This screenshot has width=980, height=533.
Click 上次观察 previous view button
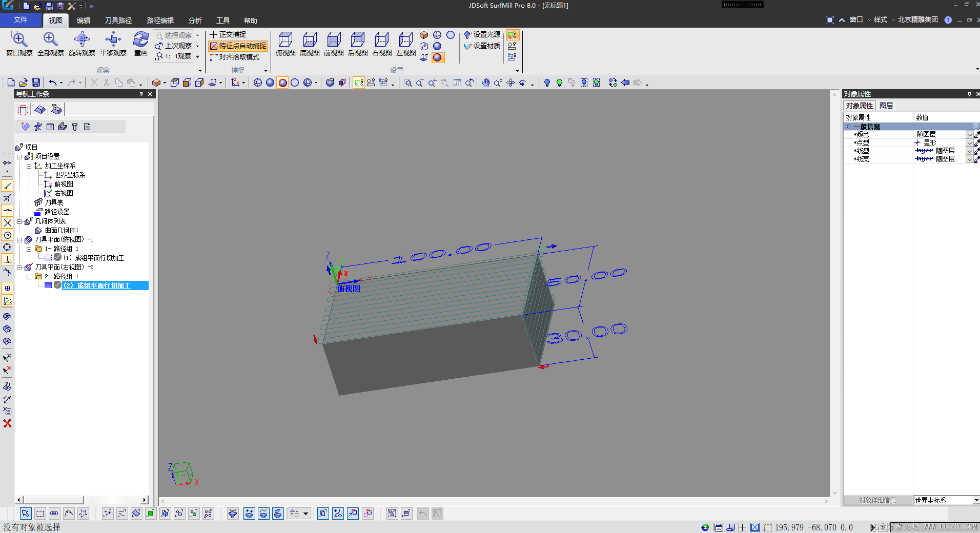(x=173, y=46)
